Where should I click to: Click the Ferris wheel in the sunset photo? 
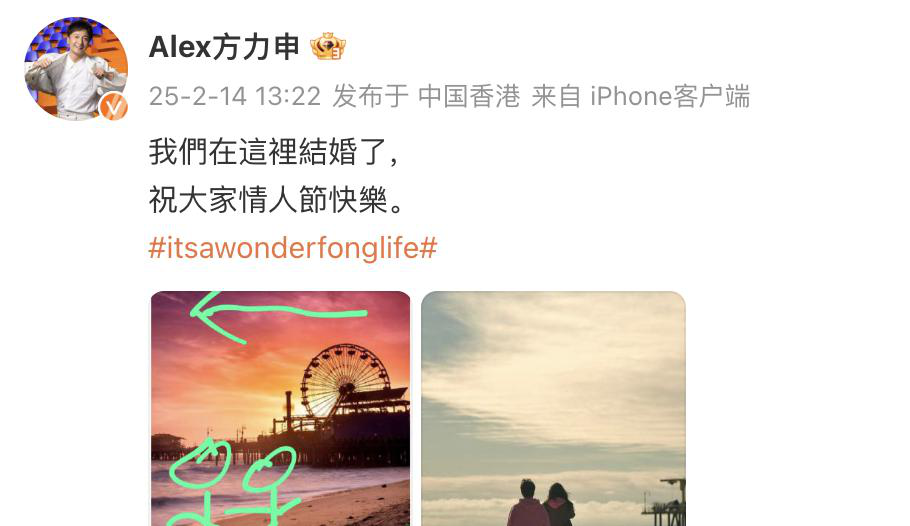[345, 380]
